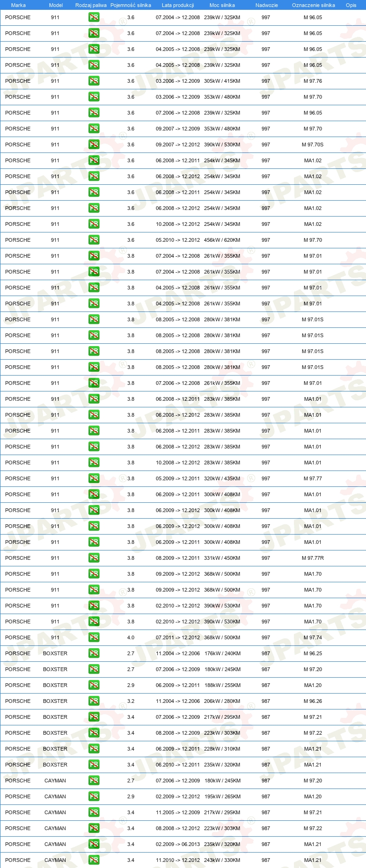The height and width of the screenshot is (868, 366).
Task: Click the Oznaczenie silnika column header
Action: coord(314,5)
